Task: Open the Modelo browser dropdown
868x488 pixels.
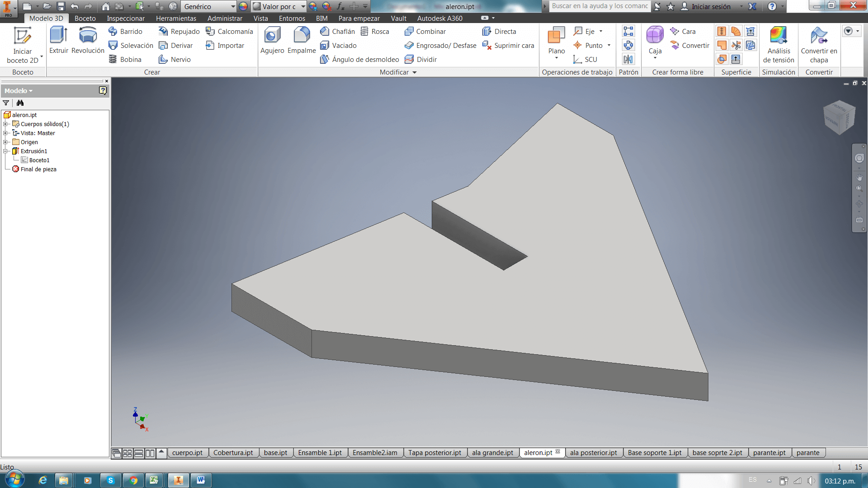Action: [19, 91]
